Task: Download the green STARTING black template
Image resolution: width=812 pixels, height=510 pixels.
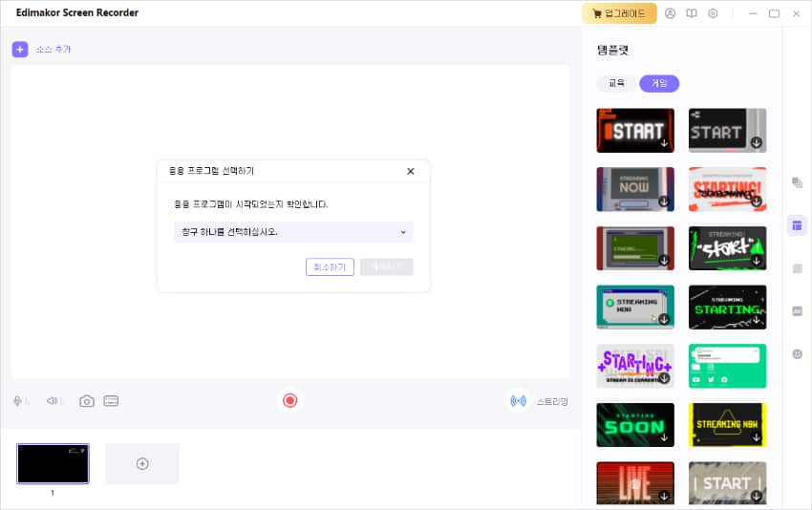Action: point(757,319)
